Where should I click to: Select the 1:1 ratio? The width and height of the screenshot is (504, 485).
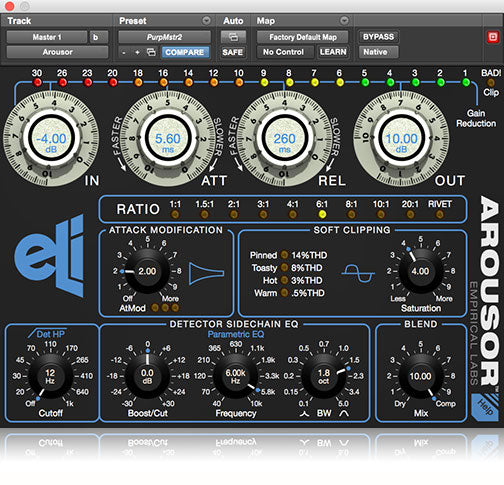(175, 214)
